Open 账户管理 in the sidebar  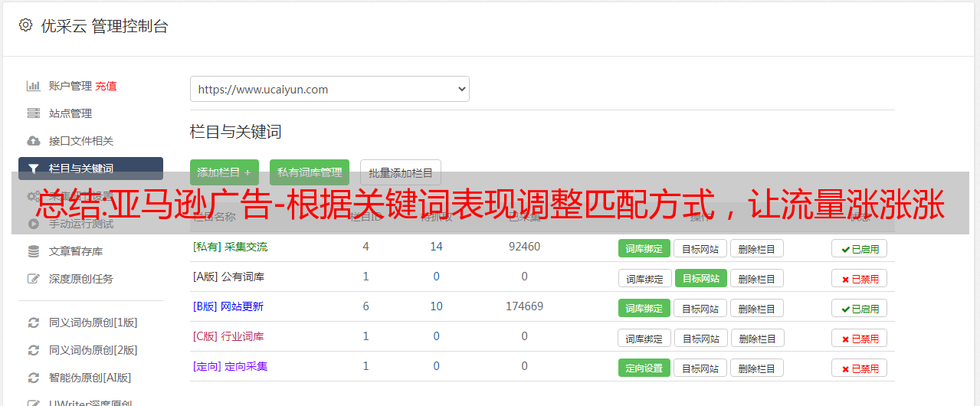click(x=70, y=86)
